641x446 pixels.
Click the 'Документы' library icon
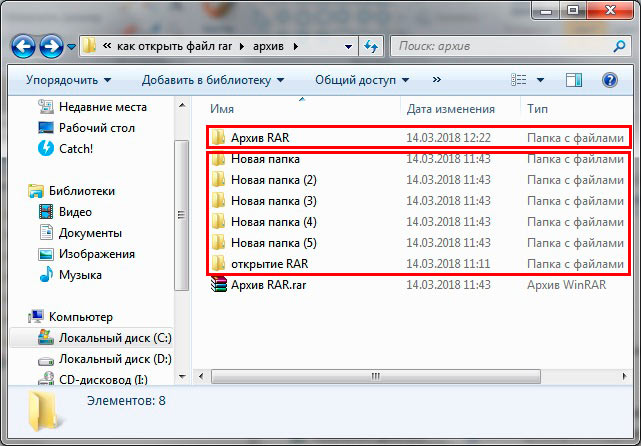[46, 233]
